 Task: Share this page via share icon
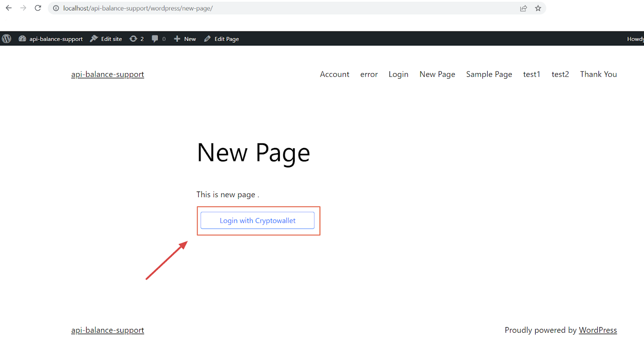(x=523, y=8)
